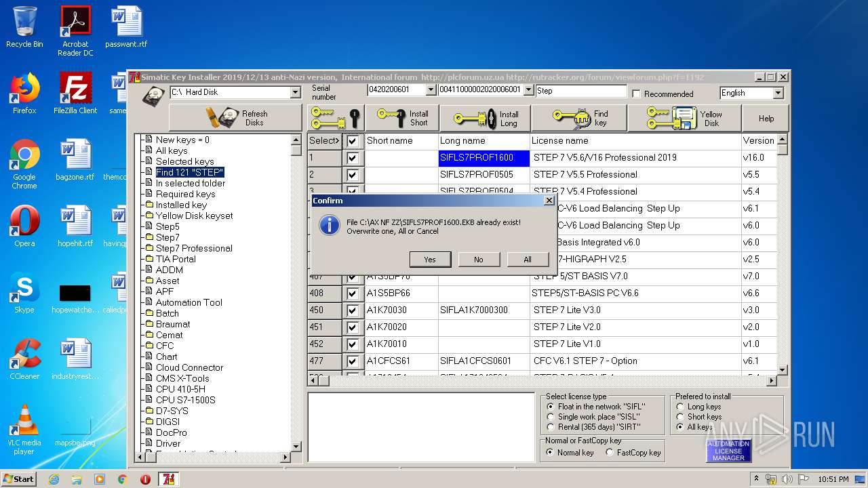The height and width of the screenshot is (488, 868).
Task: Select the Selected keys tree item
Action: [x=184, y=161]
